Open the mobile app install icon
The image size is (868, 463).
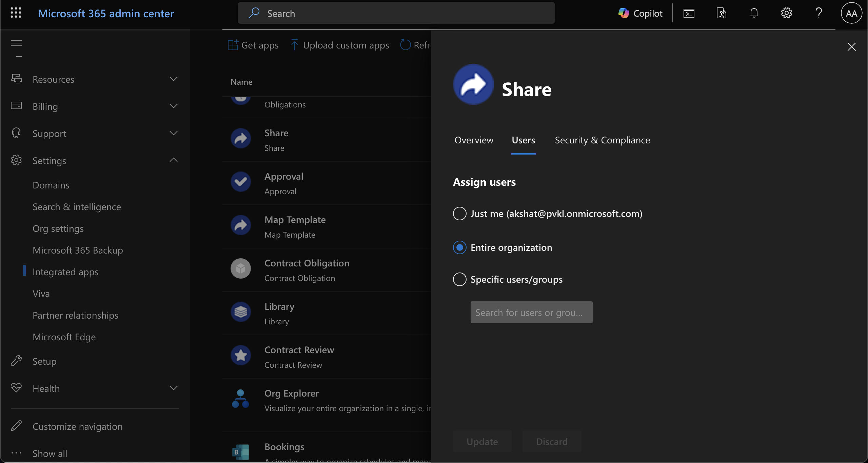pos(721,13)
